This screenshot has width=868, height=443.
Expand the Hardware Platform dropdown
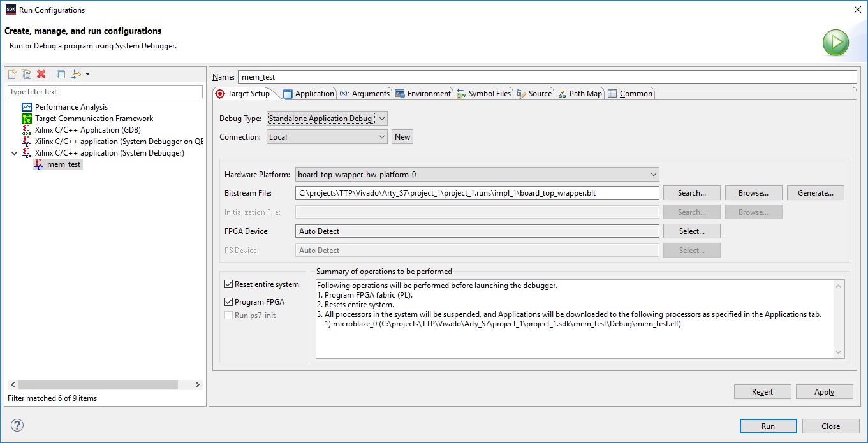pyautogui.click(x=476, y=175)
